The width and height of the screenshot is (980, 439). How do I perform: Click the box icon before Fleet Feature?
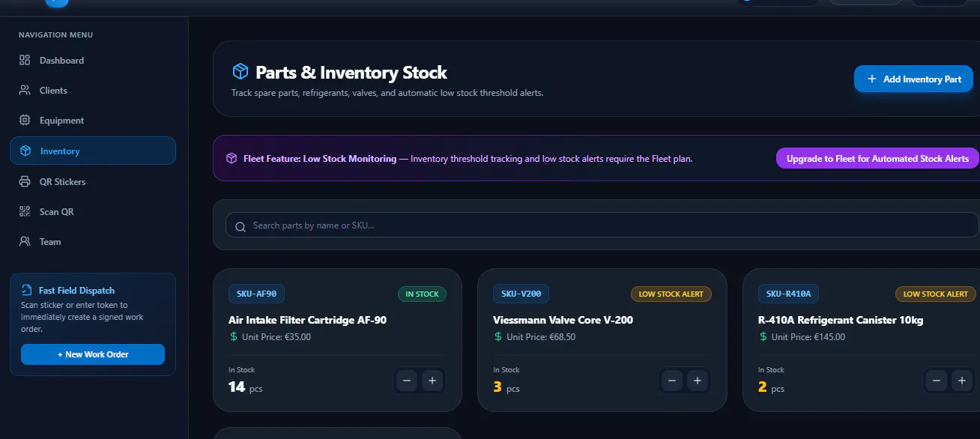point(232,159)
